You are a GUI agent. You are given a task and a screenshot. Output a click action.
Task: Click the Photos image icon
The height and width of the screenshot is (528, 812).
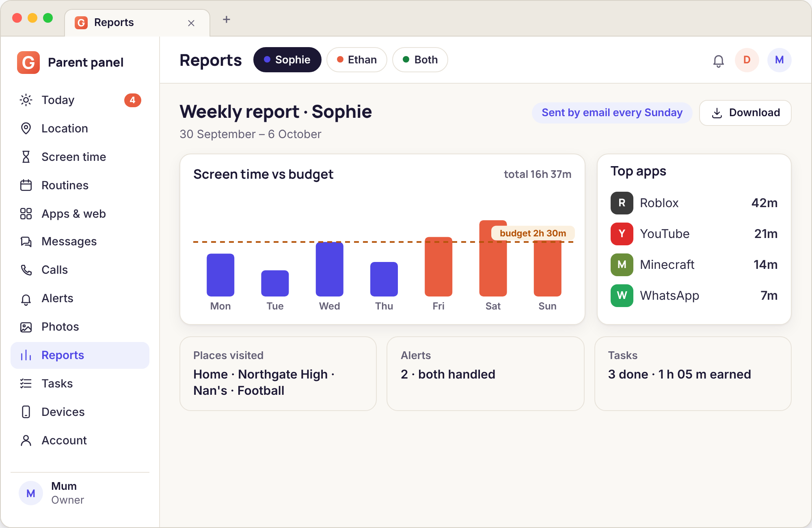coord(26,327)
